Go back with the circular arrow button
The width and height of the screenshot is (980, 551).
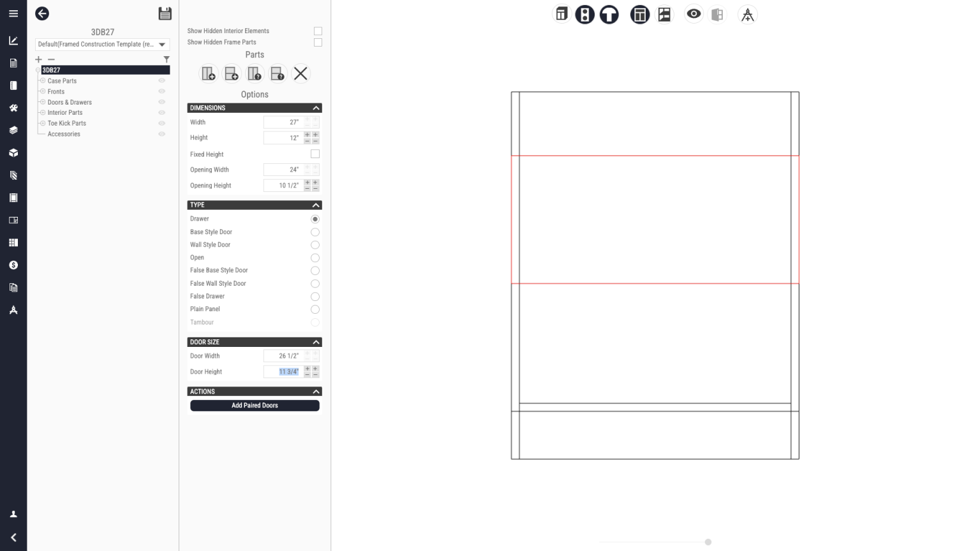click(x=42, y=13)
